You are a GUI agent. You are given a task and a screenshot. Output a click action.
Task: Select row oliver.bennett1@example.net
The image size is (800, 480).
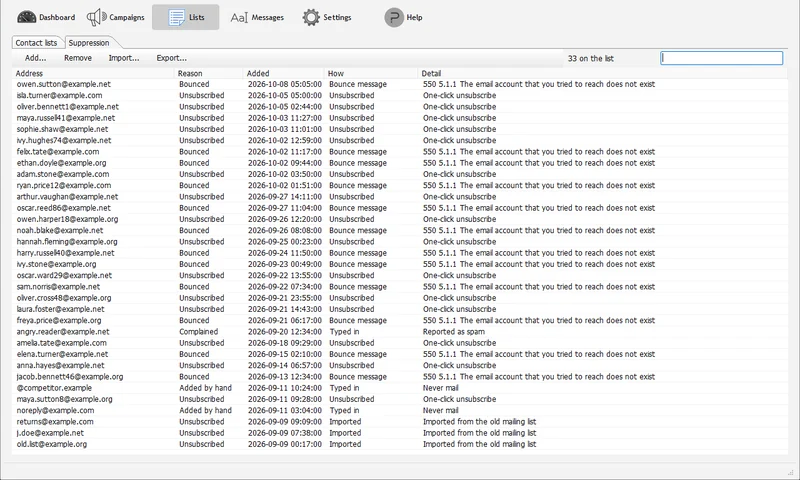click(x=400, y=107)
